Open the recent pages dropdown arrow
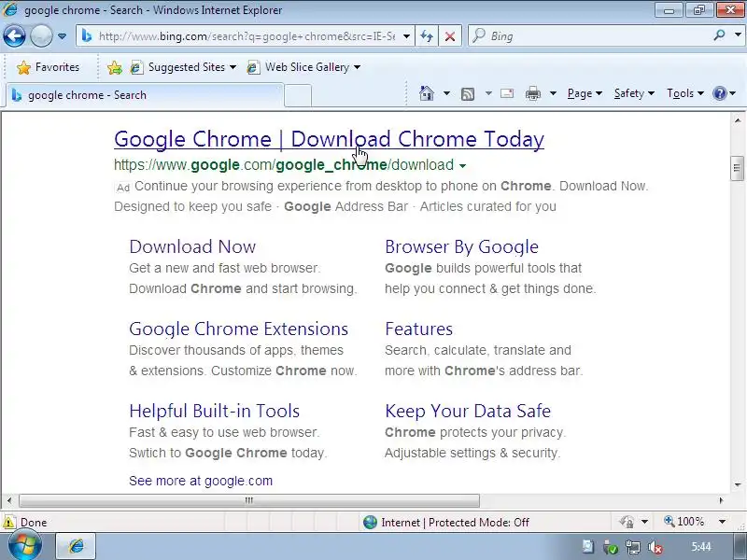Screen dimensions: 747x560 [x=62, y=36]
